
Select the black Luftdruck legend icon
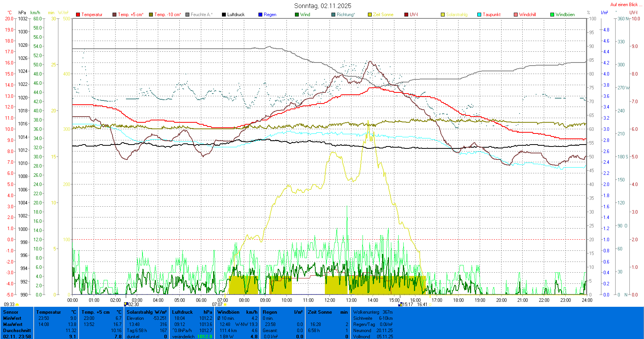tap(224, 15)
